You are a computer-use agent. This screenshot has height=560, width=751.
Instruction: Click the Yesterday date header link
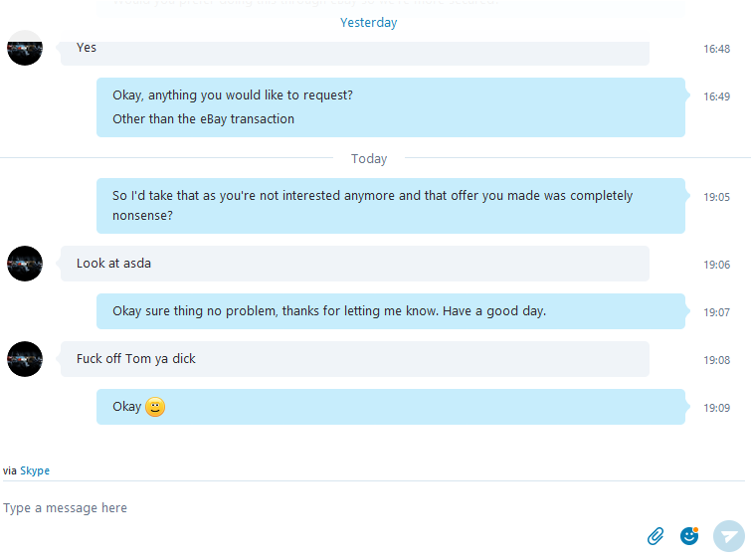click(368, 23)
